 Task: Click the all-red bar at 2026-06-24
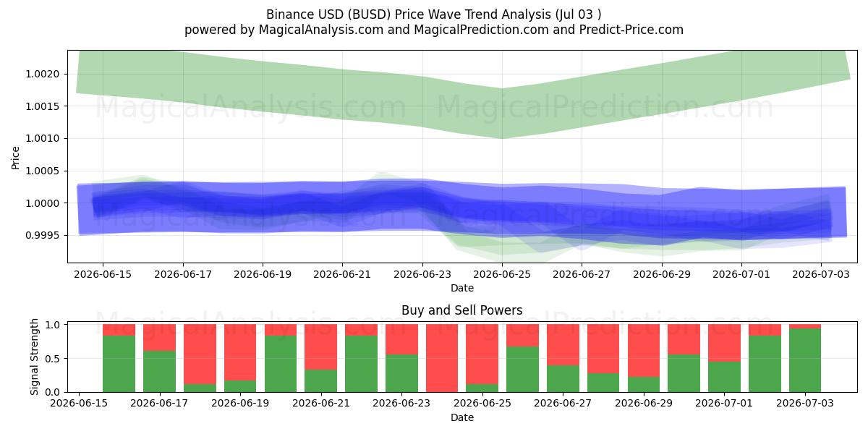coord(442,358)
